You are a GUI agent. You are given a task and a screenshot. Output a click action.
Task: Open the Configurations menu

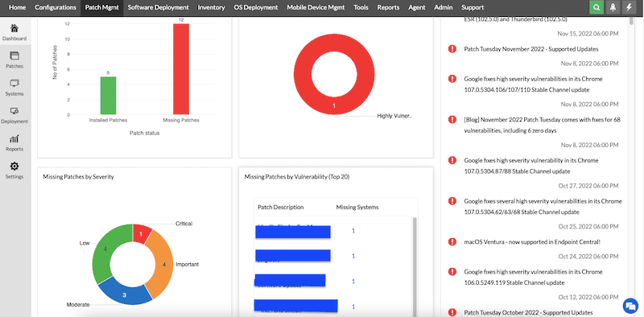pos(56,7)
